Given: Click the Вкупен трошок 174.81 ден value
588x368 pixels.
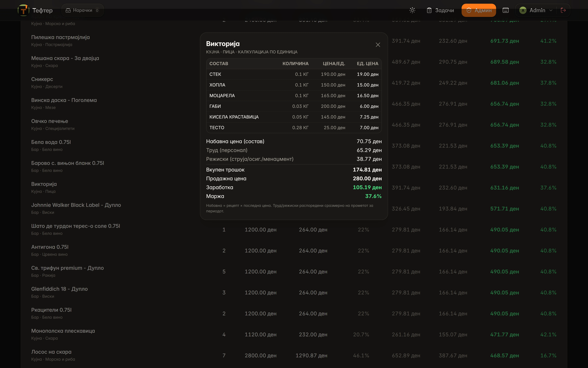Looking at the screenshot, I should coord(367,170).
